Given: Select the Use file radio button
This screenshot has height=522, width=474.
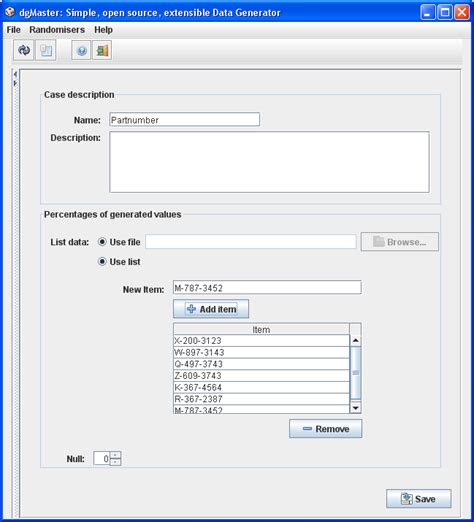Looking at the screenshot, I should click(102, 242).
